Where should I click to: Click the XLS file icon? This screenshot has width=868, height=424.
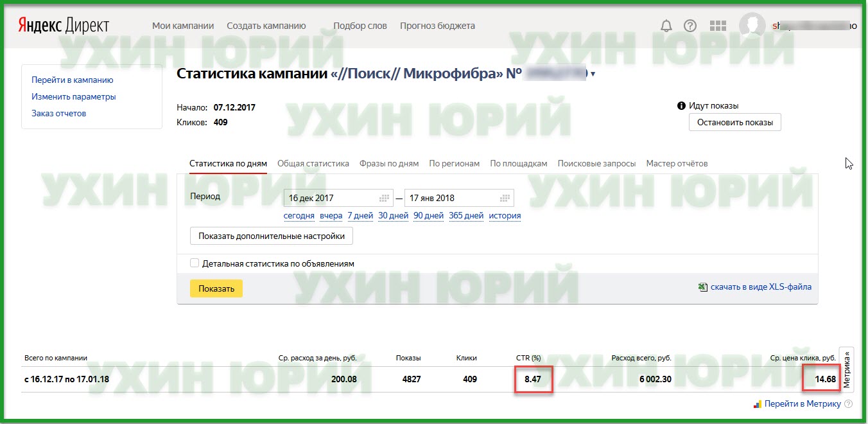tap(703, 287)
